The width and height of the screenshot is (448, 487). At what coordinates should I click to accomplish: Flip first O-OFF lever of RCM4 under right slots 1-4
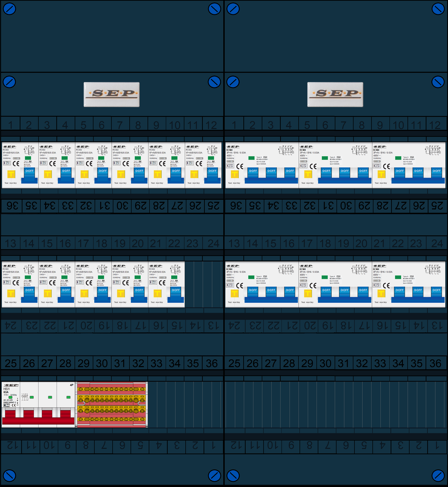(253, 173)
